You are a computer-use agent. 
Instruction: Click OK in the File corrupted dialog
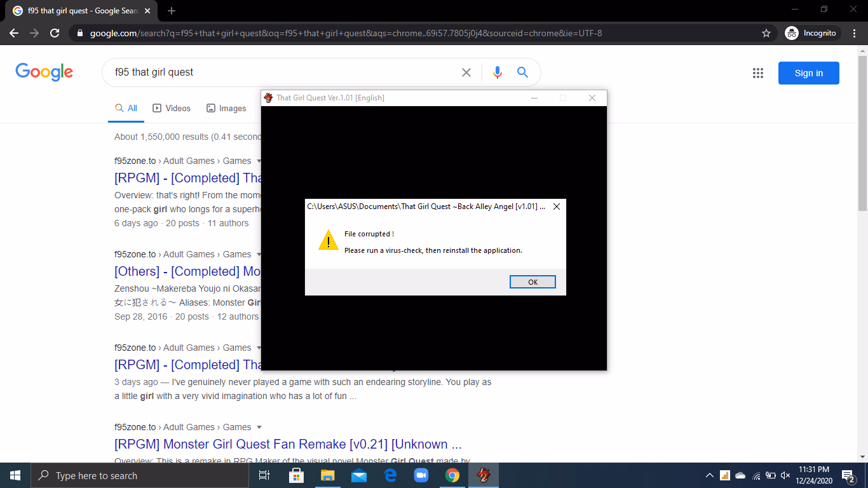[532, 282]
